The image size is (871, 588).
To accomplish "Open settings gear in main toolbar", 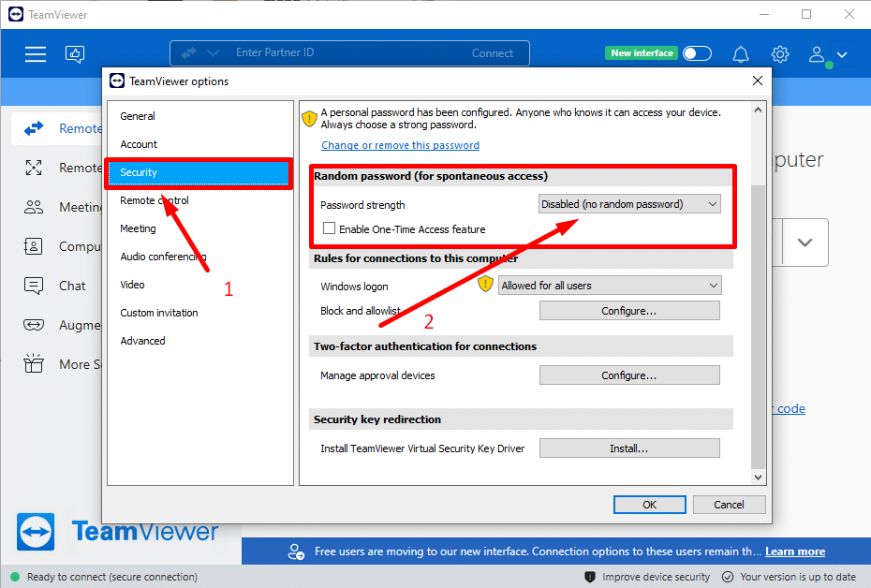I will point(780,54).
